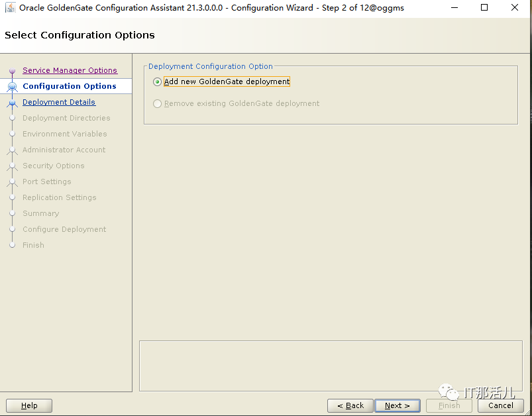Click step marker beside Environment Variables

pos(12,134)
